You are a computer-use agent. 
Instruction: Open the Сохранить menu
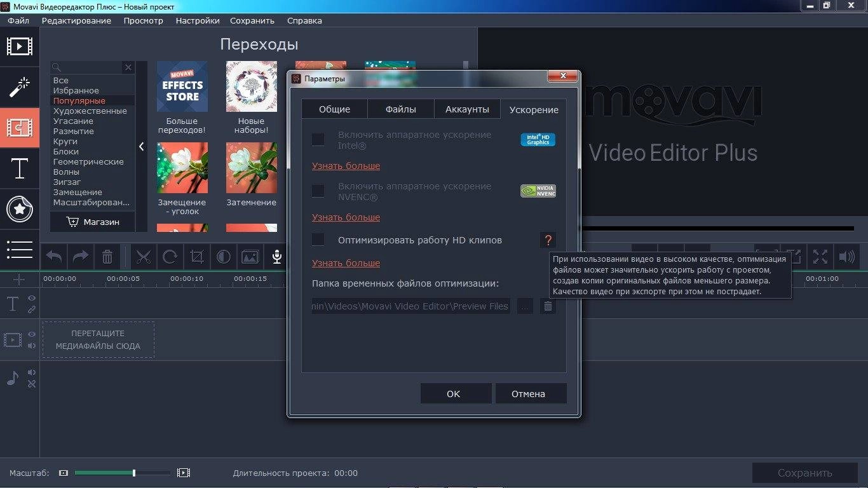(x=252, y=20)
